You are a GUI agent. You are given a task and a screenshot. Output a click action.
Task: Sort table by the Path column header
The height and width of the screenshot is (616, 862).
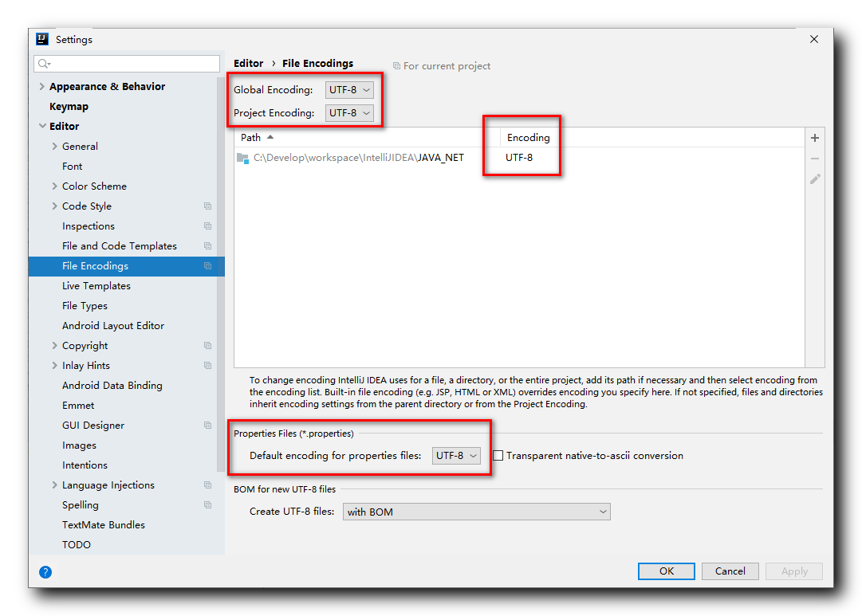[x=367, y=137]
